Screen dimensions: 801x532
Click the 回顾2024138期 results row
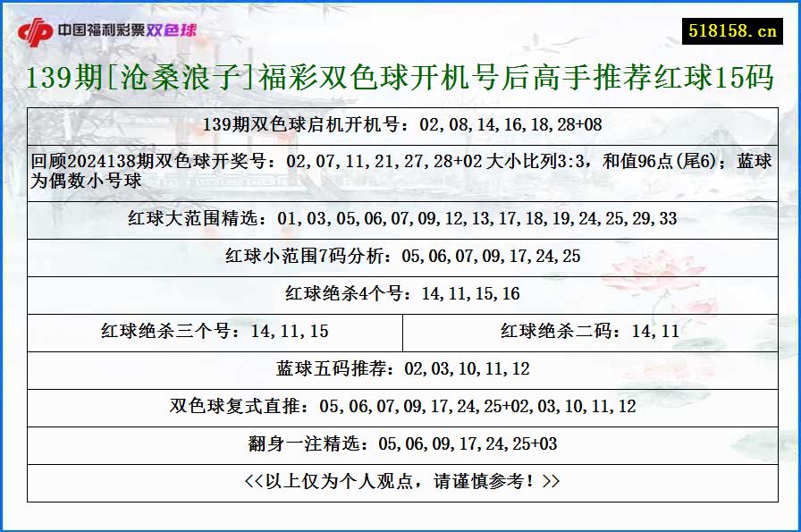click(400, 170)
